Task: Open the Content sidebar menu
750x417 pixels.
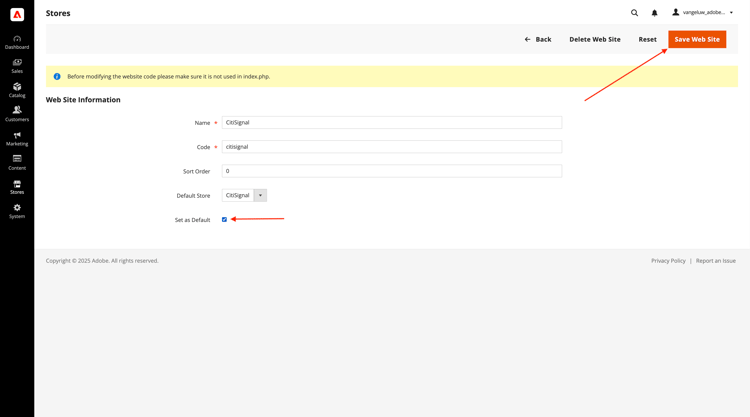Action: pyautogui.click(x=17, y=163)
